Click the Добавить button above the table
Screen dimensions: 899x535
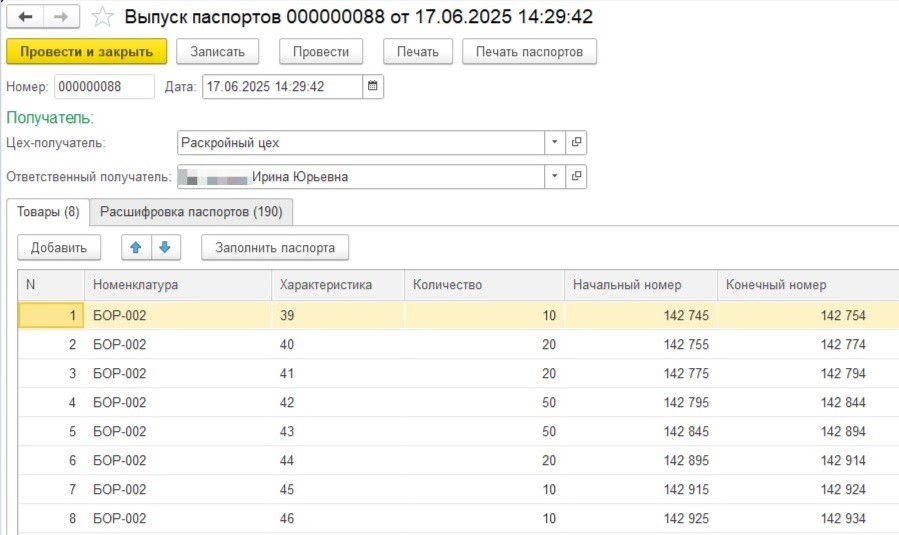point(59,247)
